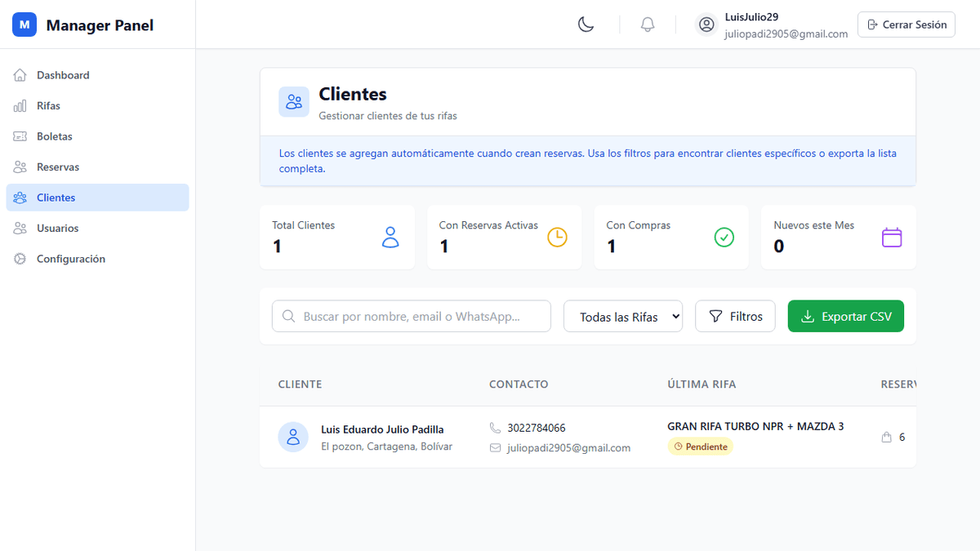Go to Dashboard in the sidebar
This screenshot has height=551, width=980.
pyautogui.click(x=63, y=75)
